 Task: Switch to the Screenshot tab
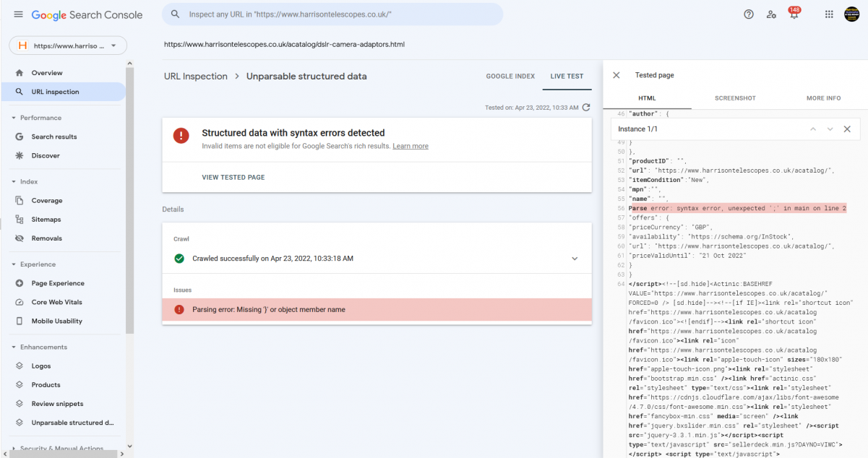tap(735, 98)
